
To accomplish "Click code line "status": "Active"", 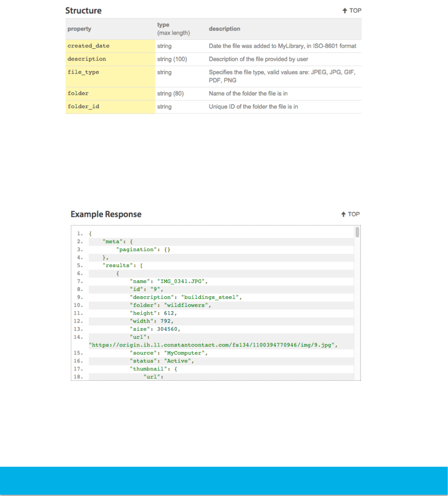I will pos(162,361).
